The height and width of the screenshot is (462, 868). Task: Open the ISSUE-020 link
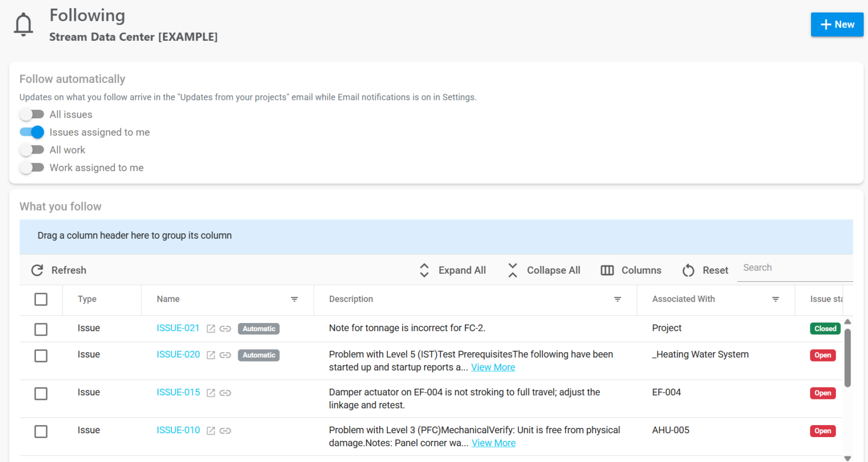[178, 355]
